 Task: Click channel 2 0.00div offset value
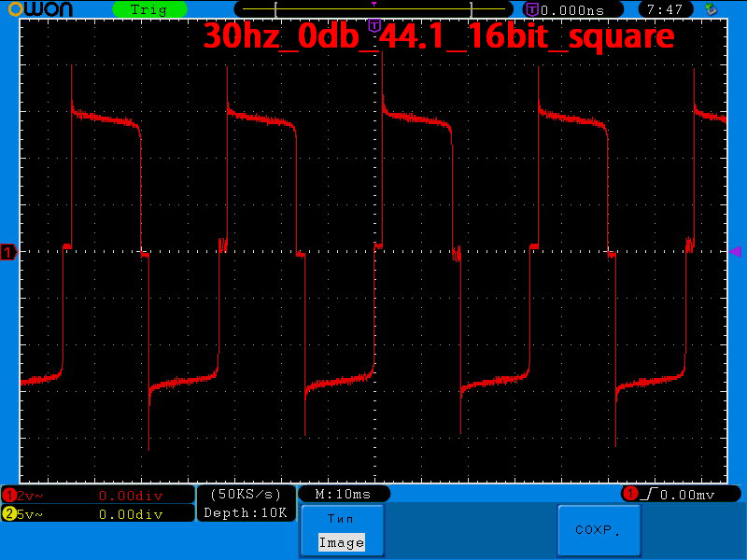[x=131, y=514]
